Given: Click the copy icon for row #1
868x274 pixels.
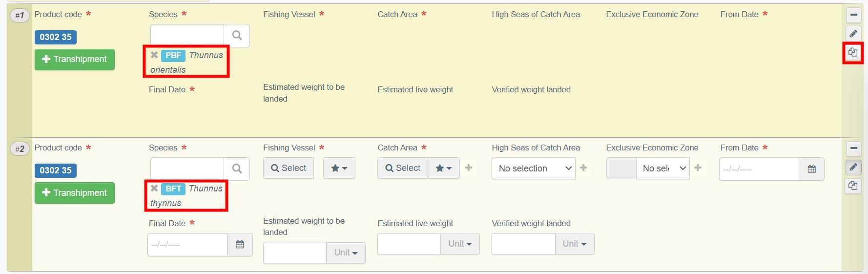Looking at the screenshot, I should point(853,52).
